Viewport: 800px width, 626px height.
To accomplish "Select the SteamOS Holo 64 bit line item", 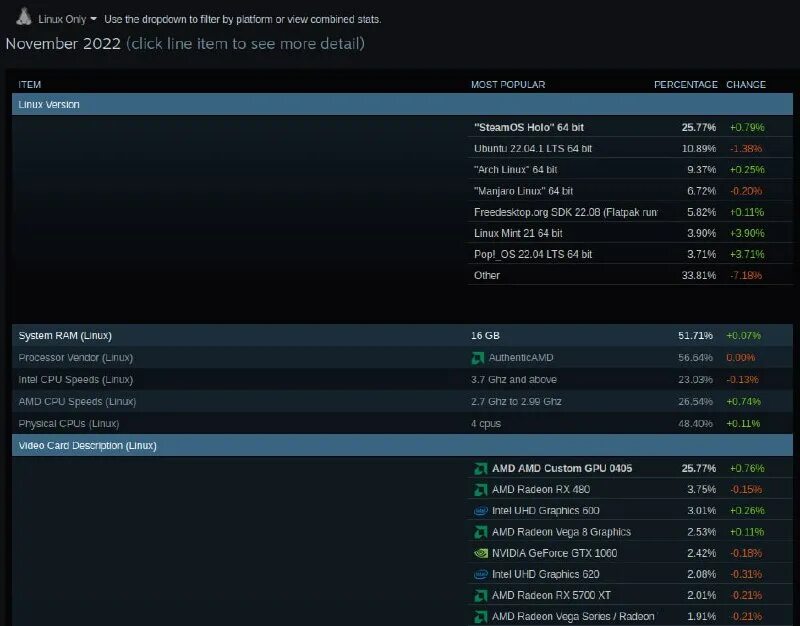I will (530, 127).
